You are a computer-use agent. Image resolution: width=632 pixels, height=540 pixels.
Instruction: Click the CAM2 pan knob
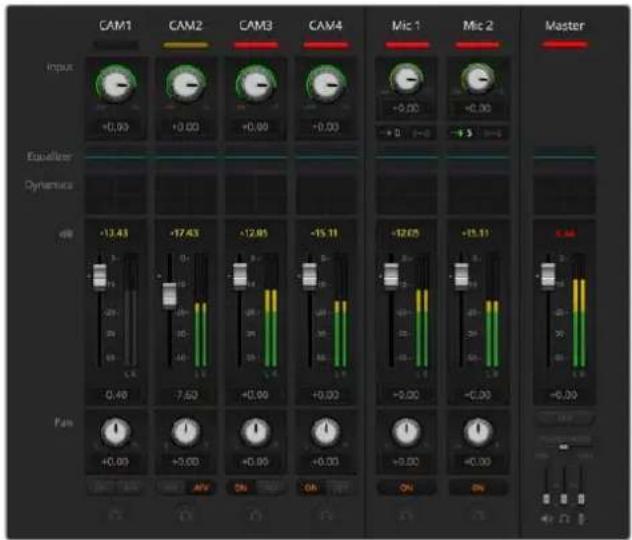185,432
